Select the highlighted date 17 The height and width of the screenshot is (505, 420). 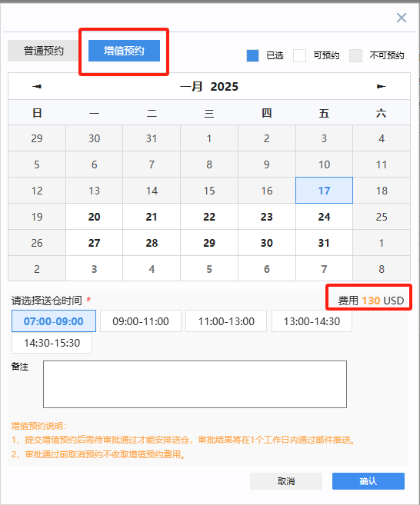coord(324,191)
